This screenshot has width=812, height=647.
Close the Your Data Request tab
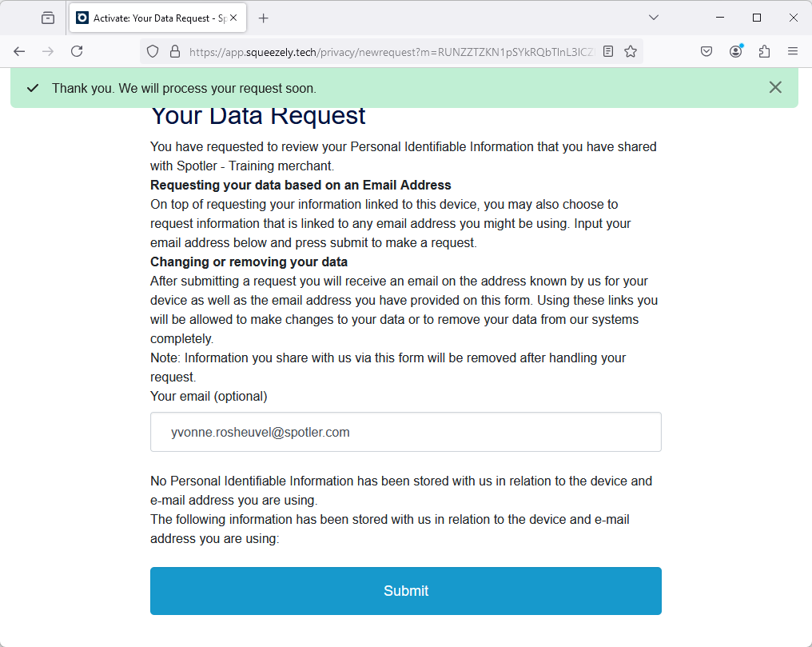click(x=233, y=18)
